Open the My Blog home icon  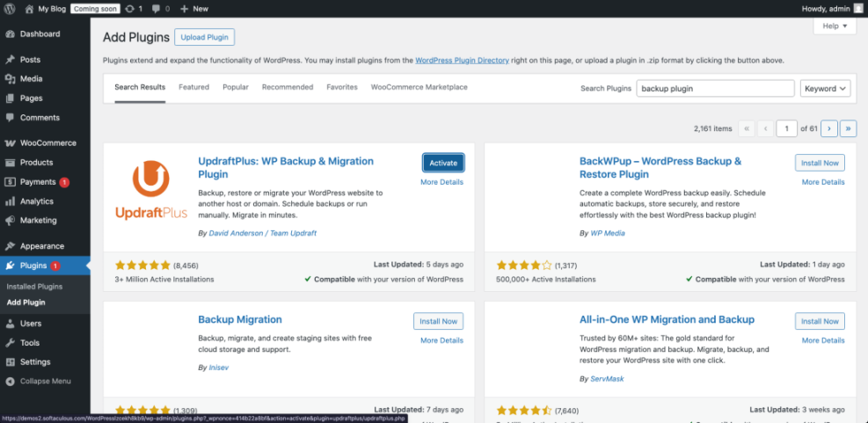pos(29,8)
